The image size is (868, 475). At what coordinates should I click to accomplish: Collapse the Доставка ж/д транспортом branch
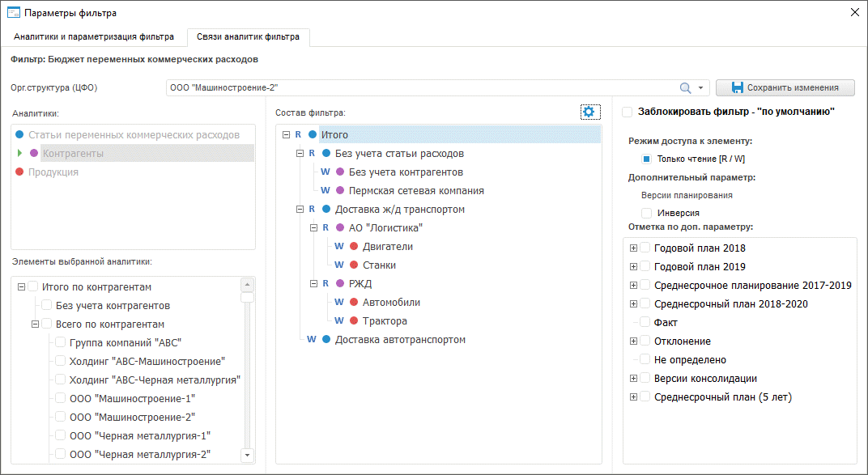(x=300, y=210)
